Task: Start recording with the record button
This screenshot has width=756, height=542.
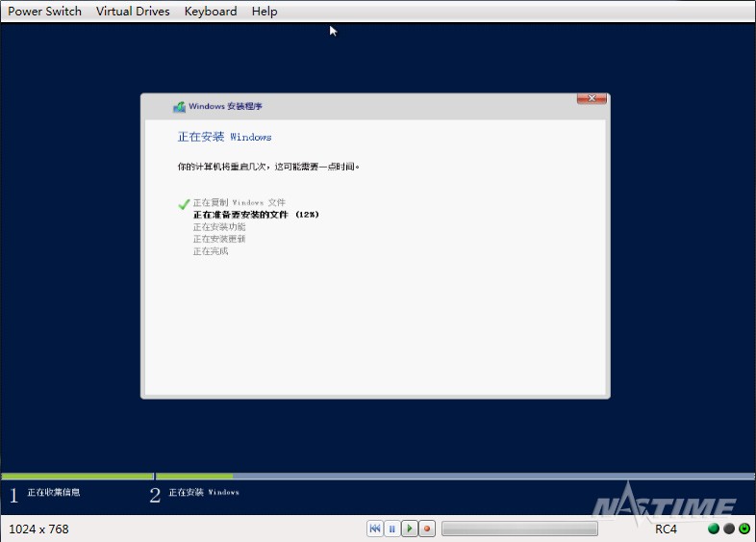Action: pyautogui.click(x=427, y=529)
